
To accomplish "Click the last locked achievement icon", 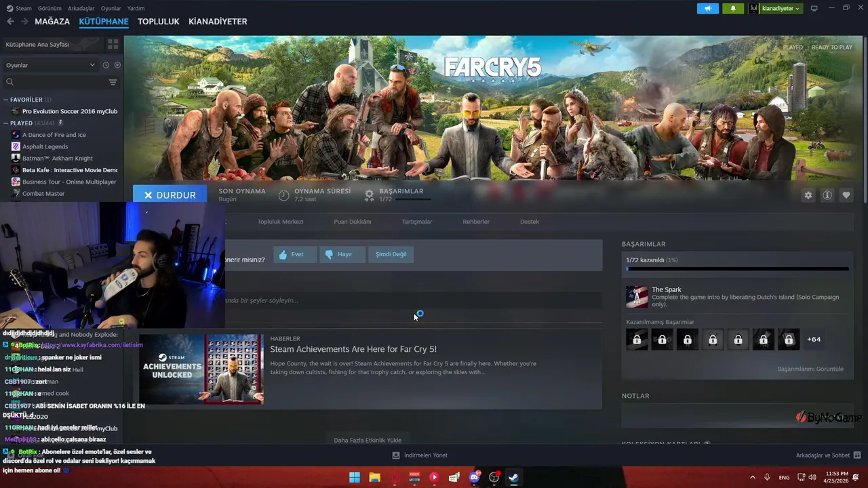I will click(789, 339).
